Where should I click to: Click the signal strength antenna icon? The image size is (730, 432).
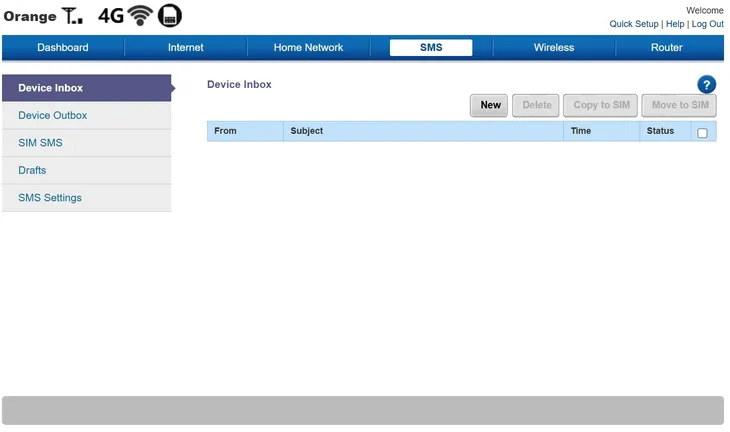click(74, 16)
